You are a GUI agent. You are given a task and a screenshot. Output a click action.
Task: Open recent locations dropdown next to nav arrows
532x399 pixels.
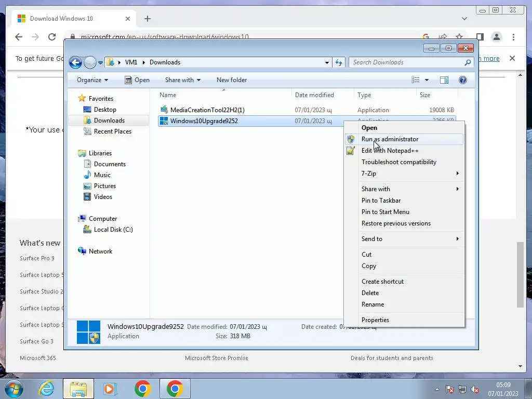[x=100, y=63]
